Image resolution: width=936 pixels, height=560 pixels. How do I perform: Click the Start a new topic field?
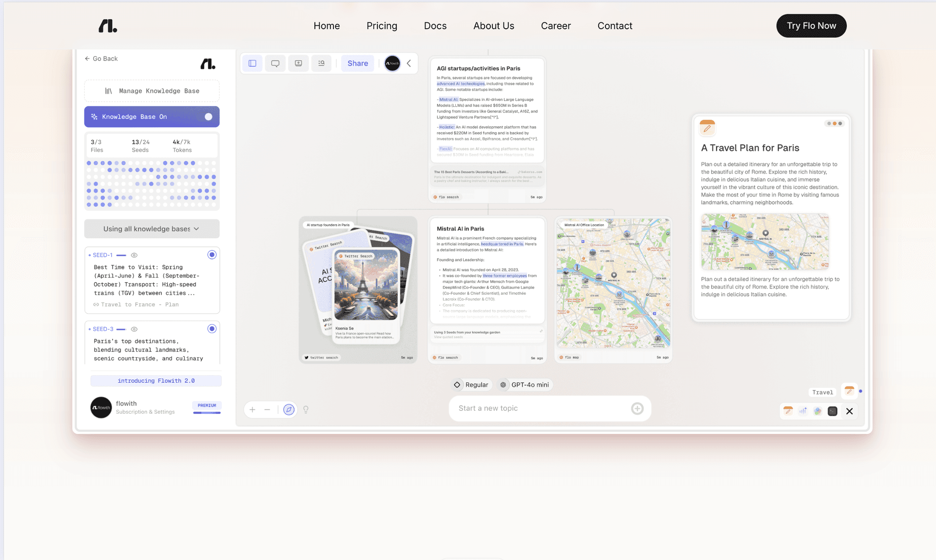point(549,408)
